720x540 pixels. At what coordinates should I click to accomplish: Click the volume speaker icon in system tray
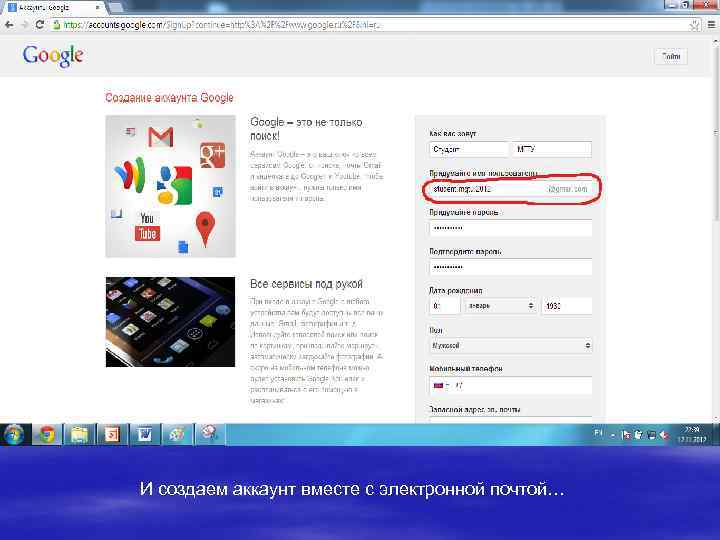[664, 435]
